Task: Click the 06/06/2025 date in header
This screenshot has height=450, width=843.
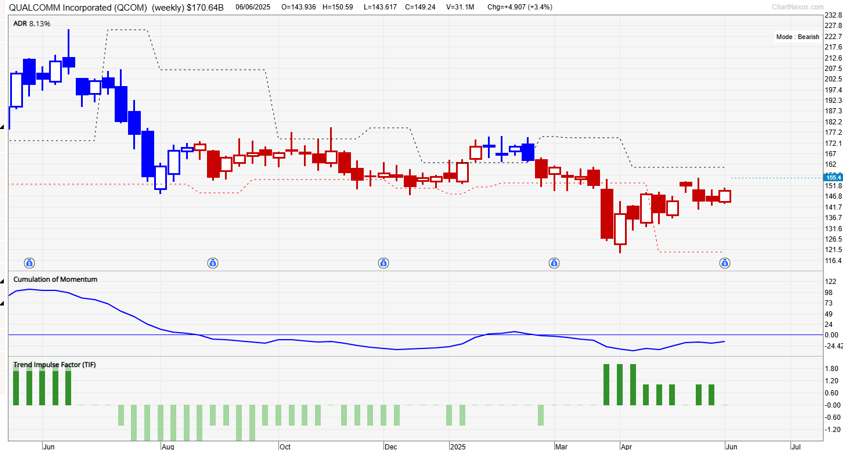Action: pos(253,8)
